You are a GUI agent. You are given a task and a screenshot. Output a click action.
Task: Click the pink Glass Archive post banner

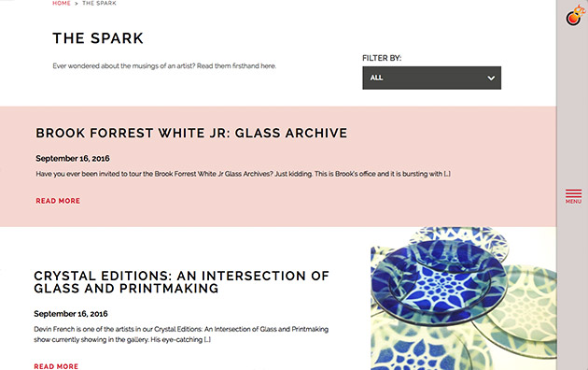[x=278, y=166]
